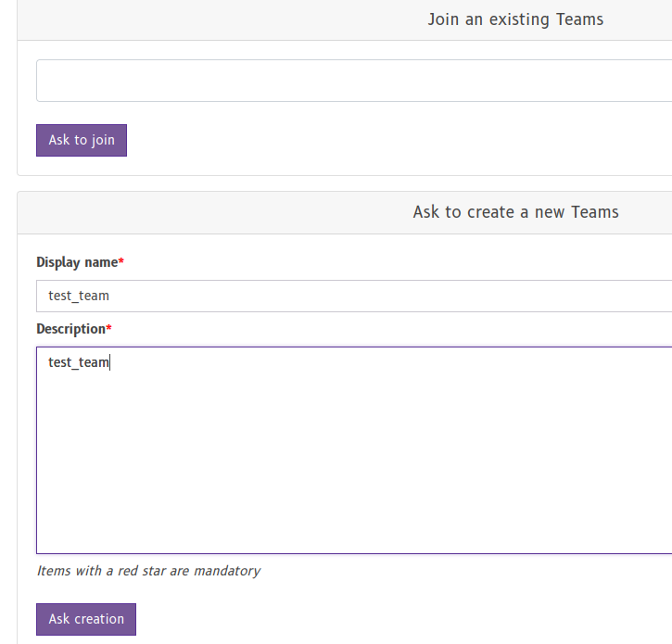The height and width of the screenshot is (644, 672).
Task: Click start of test_team in Display name
Action: pyautogui.click(x=49, y=296)
